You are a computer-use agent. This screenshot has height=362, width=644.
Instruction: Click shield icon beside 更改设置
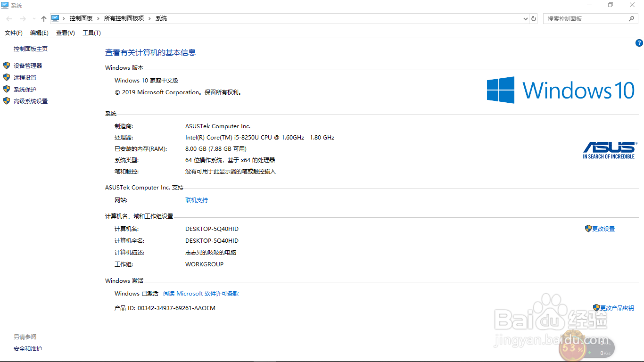588,229
